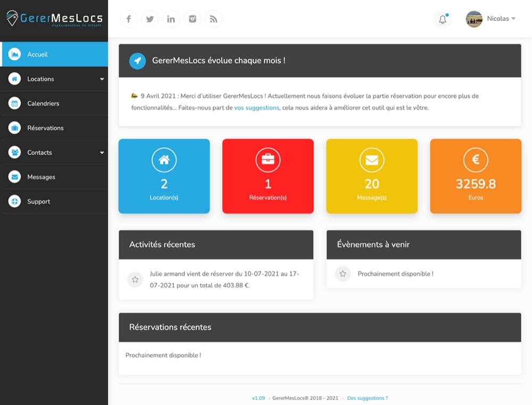
Task: Click the star icon beside Julie armand activity
Action: point(135,279)
